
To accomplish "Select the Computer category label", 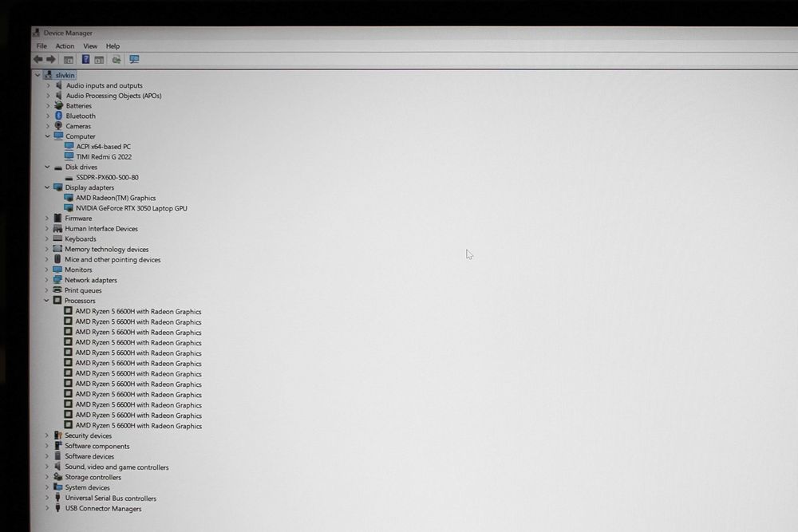I will click(x=81, y=136).
